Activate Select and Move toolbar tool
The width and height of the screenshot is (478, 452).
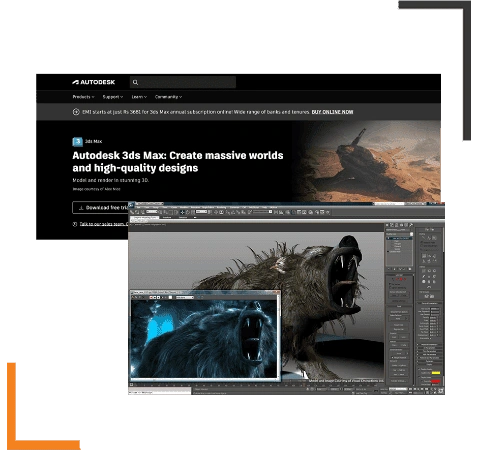(x=182, y=212)
